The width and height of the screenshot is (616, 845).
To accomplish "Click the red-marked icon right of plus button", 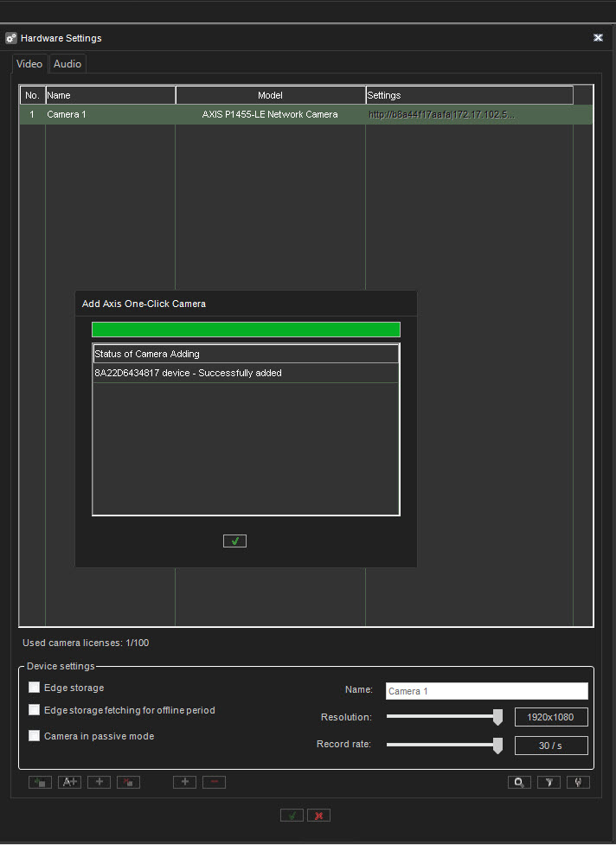I will pos(128,782).
